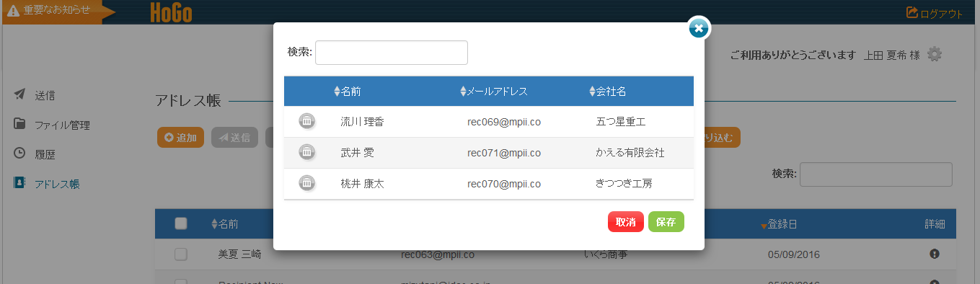Click the ログアウト link
980x284 pixels.
935,13
